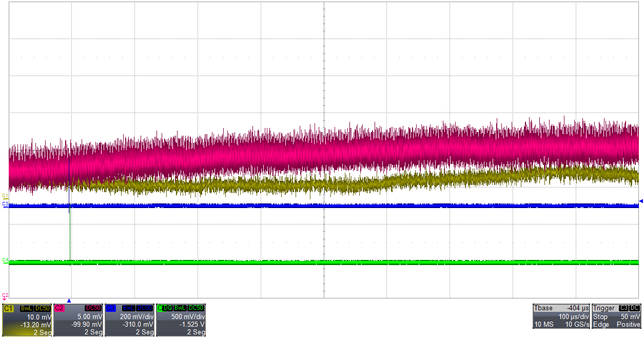Select the trigger level arrow on grid's right edge
This screenshot has width=644, height=337.
641,201
